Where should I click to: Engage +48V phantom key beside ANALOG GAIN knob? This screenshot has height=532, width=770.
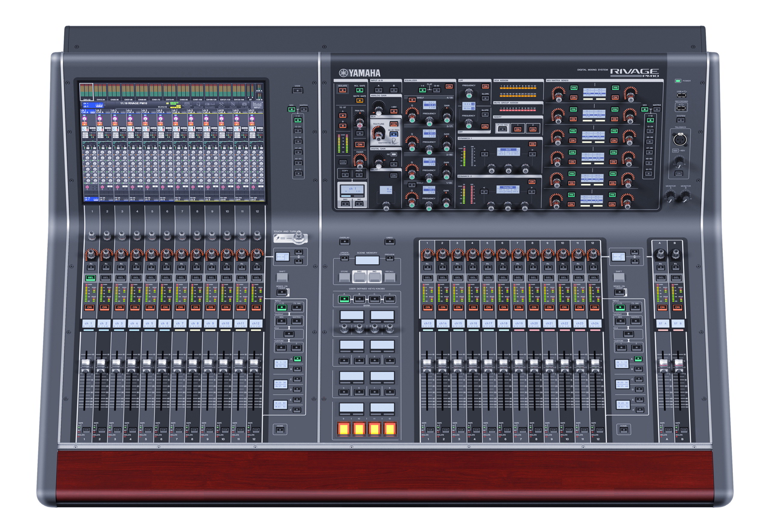[394, 111]
